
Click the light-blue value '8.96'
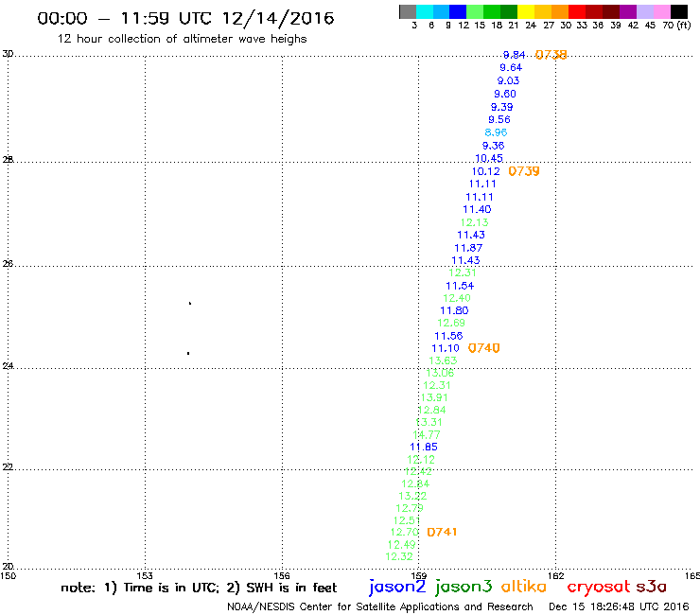click(x=496, y=132)
